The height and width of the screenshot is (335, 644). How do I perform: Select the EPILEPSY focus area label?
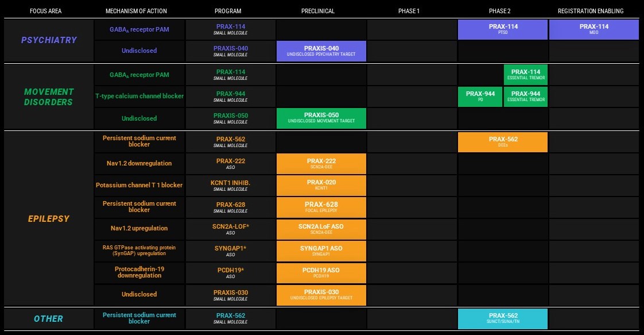[49, 218]
